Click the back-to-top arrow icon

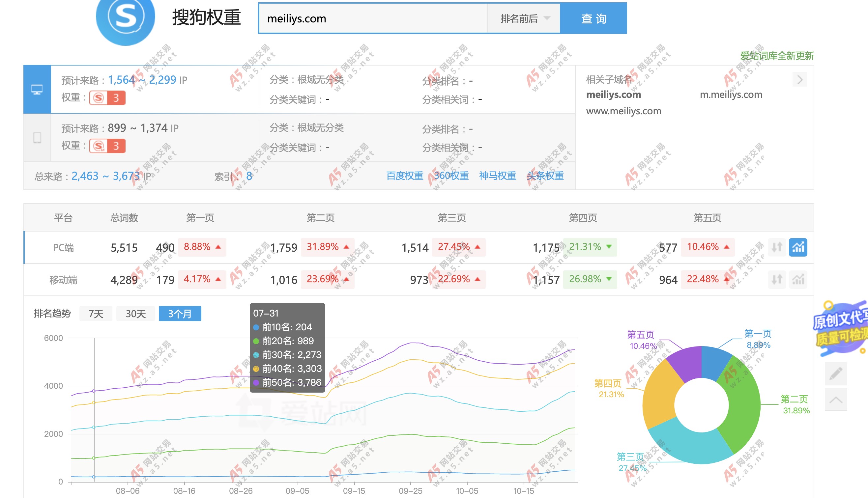point(836,399)
